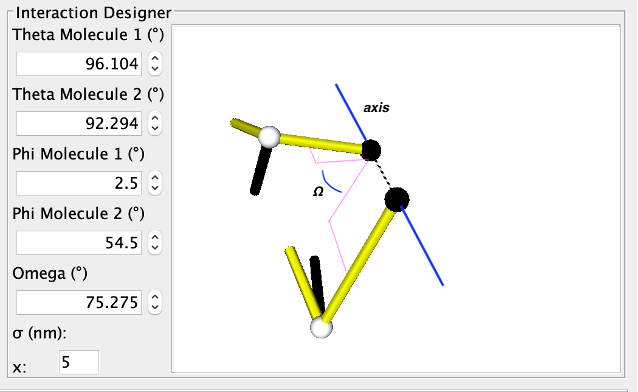Click the 'Theta Molecule 1 (°)' label
The image size is (638, 392).
click(88, 35)
